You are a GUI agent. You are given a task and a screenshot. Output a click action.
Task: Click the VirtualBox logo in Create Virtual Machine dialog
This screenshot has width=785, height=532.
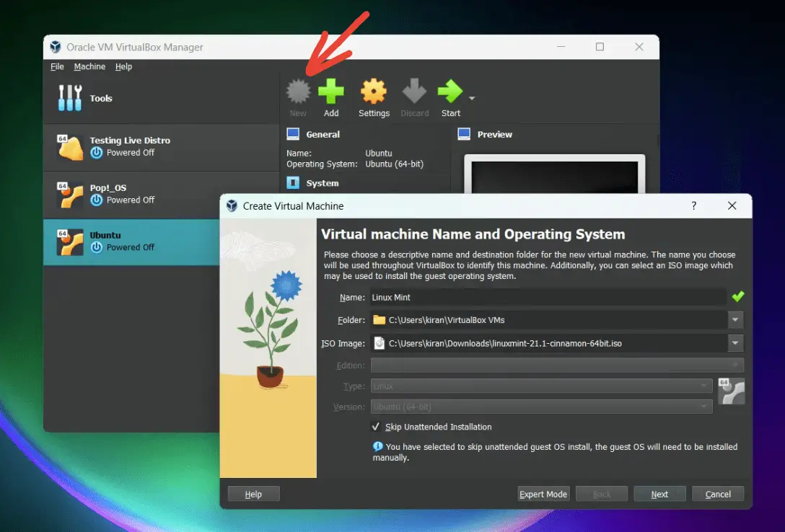pyautogui.click(x=232, y=206)
